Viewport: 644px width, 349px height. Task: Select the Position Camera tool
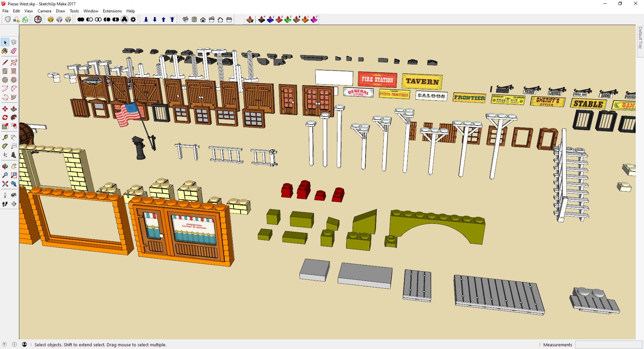(x=5, y=195)
